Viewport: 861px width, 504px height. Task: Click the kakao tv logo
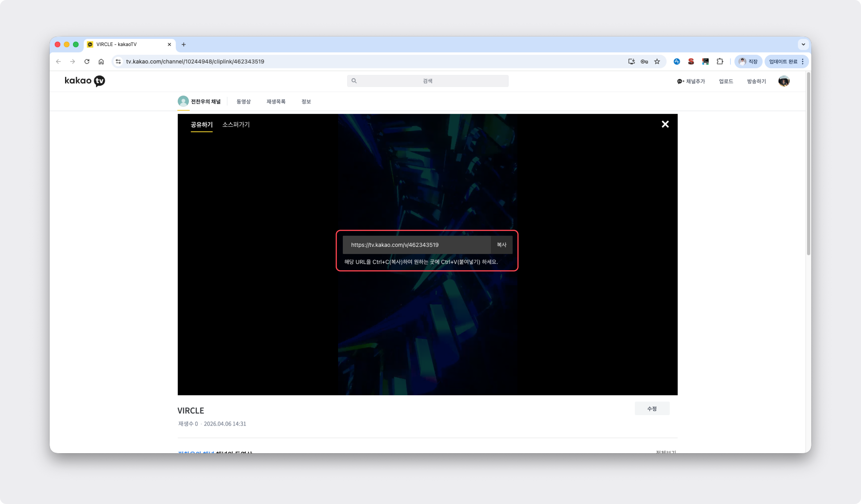coord(85,81)
